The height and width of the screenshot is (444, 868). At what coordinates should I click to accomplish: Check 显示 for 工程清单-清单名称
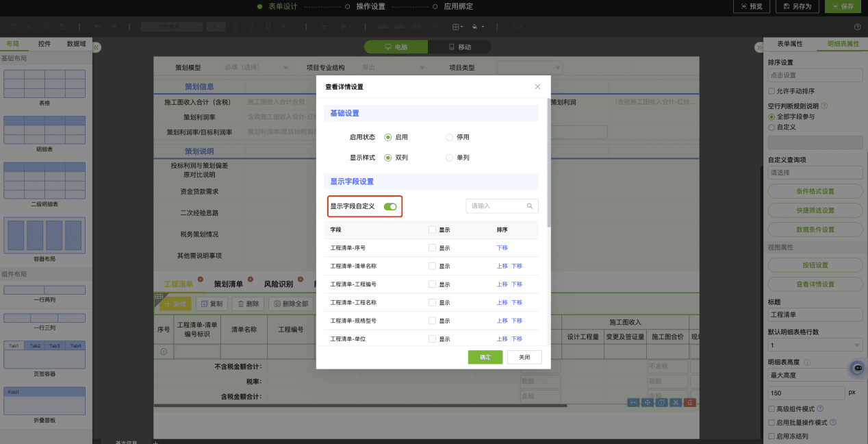432,266
